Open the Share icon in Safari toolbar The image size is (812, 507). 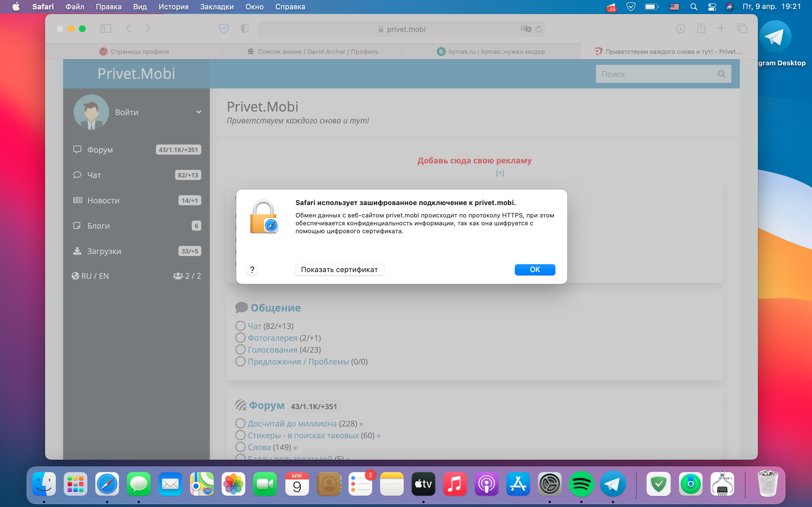pyautogui.click(x=701, y=28)
